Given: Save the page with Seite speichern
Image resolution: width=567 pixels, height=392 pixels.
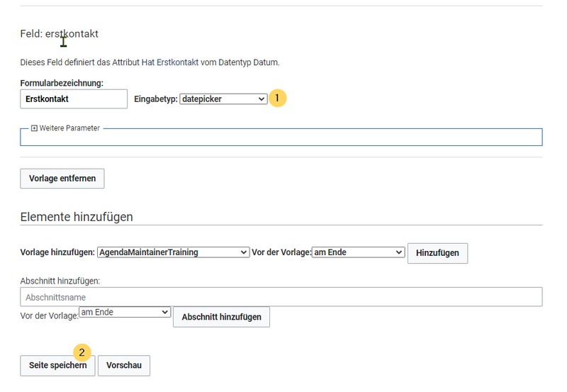Looking at the screenshot, I should tap(57, 366).
